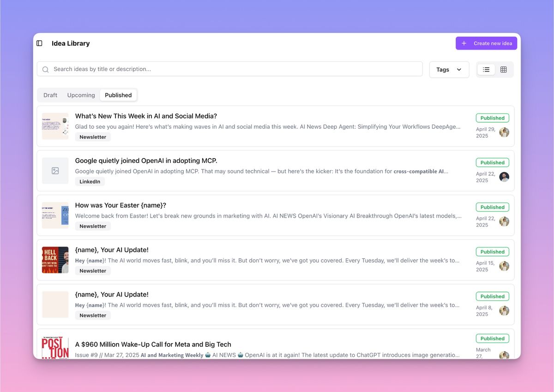554x392 pixels.
Task: Click image placeholder icon on Google MCP idea
Action: pyautogui.click(x=55, y=171)
